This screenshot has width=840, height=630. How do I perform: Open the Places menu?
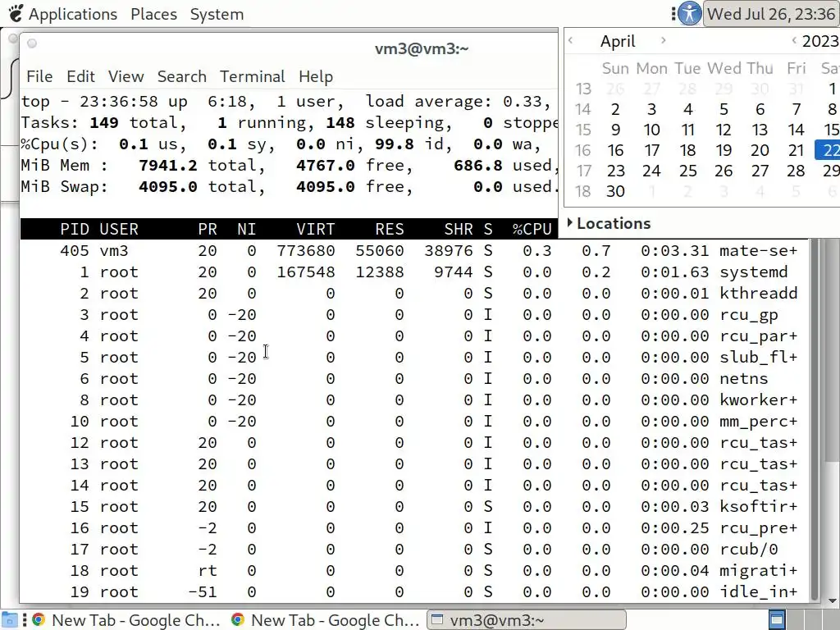(x=153, y=14)
